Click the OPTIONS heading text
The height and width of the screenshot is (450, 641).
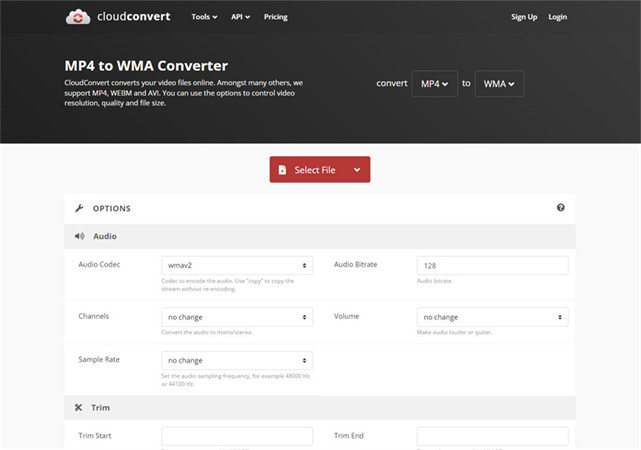tap(112, 208)
